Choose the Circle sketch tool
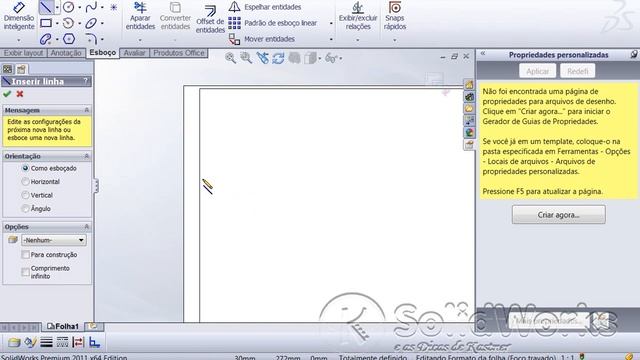Screen dimensions: 640x360 69,7
